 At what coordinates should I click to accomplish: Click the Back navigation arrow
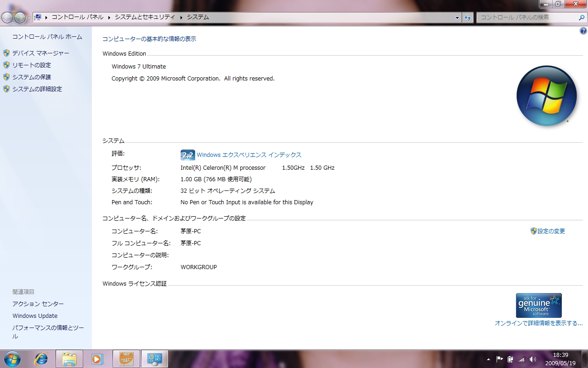[x=7, y=17]
